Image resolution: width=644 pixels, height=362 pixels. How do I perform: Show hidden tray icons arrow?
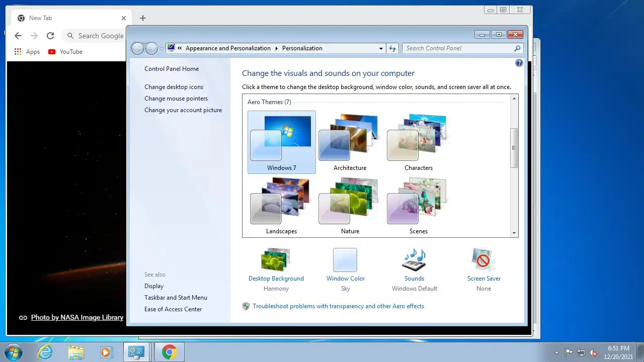coord(556,352)
